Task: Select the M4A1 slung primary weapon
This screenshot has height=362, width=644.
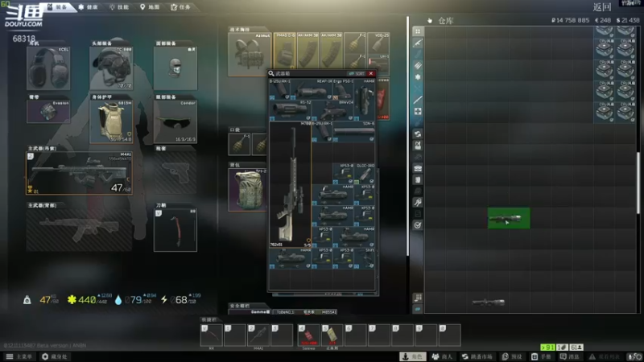Action: 79,173
